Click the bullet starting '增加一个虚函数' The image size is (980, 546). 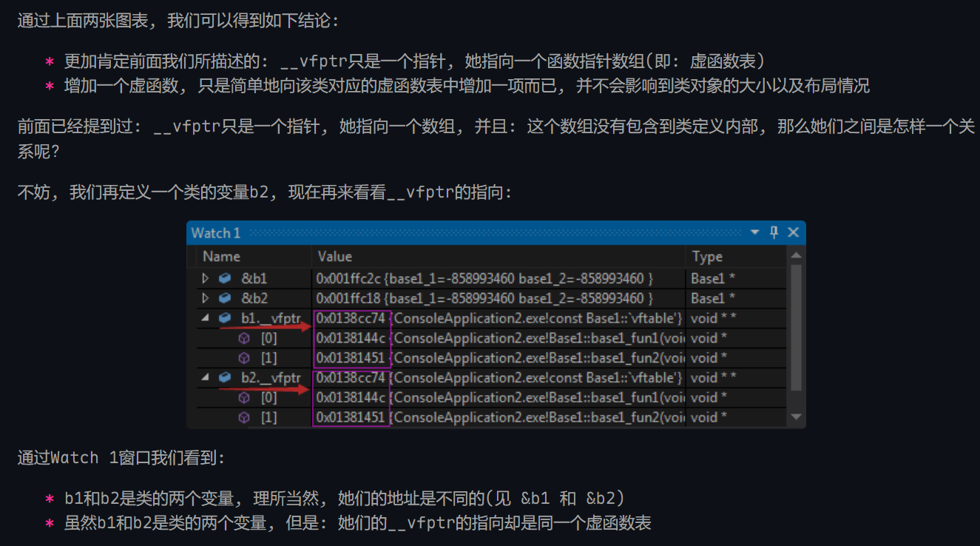(467, 86)
